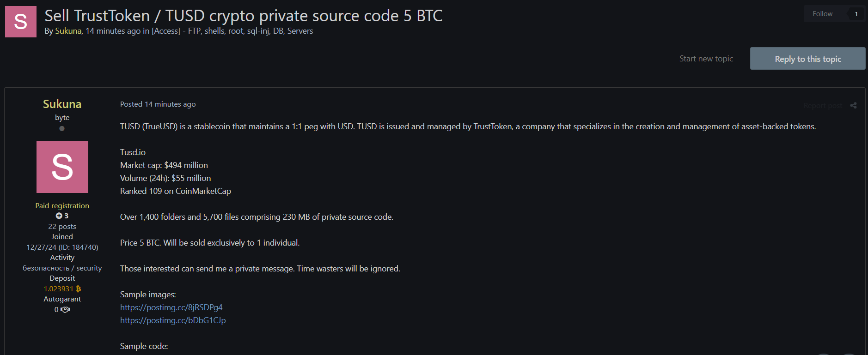Screen dimensions: 868x355
Task: Open the follower count badge showing 1
Action: click(x=856, y=14)
